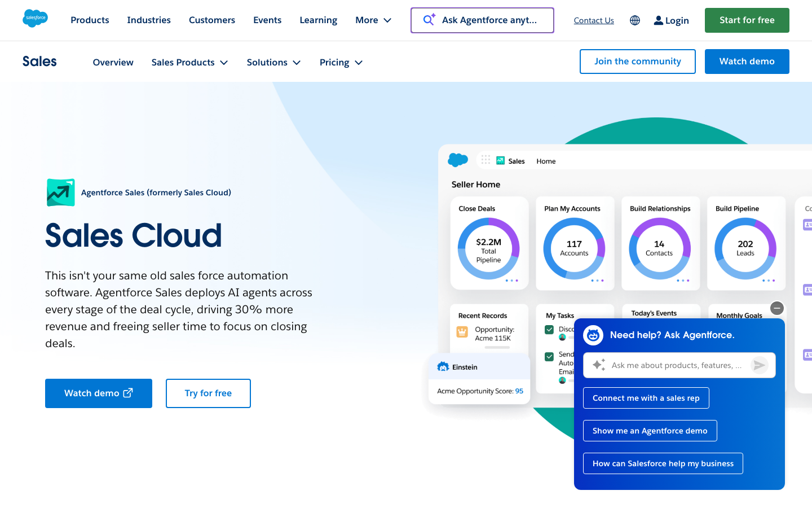Viewport: 812px width, 508px height.
Task: Click the Opportunity crown icon
Action: pyautogui.click(x=462, y=332)
